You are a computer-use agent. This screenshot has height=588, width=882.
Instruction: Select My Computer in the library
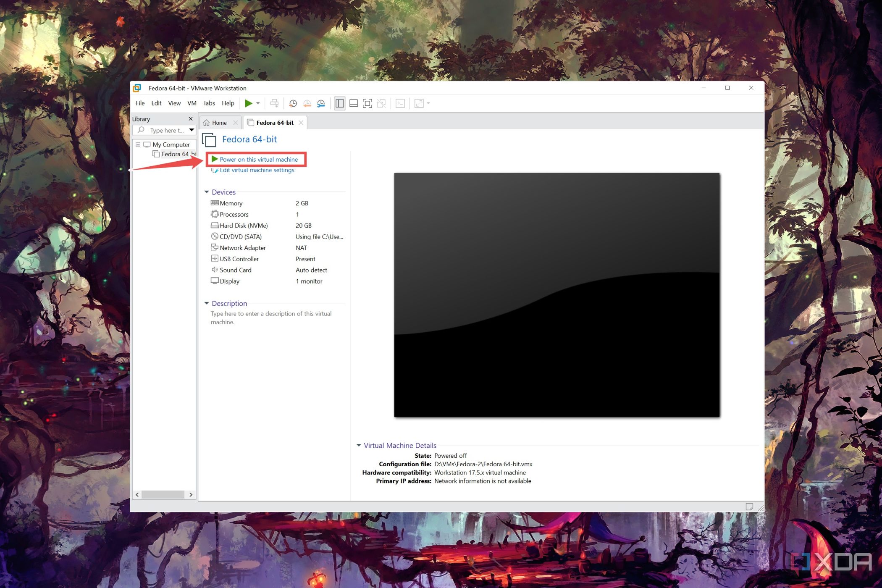point(171,144)
